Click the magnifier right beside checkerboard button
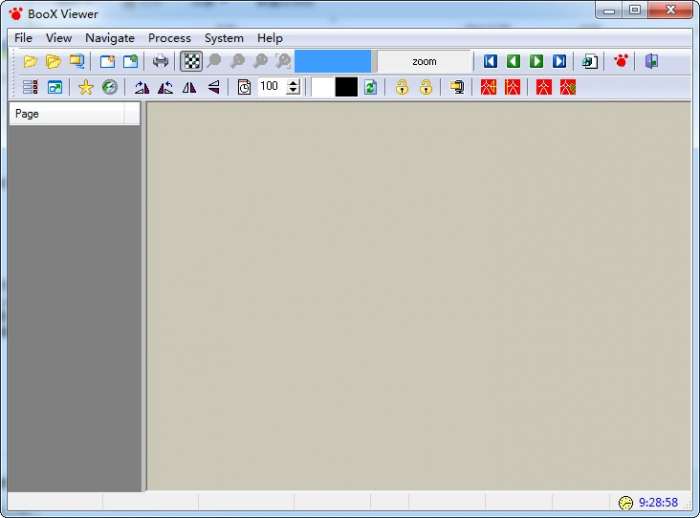The image size is (700, 518). (x=214, y=61)
